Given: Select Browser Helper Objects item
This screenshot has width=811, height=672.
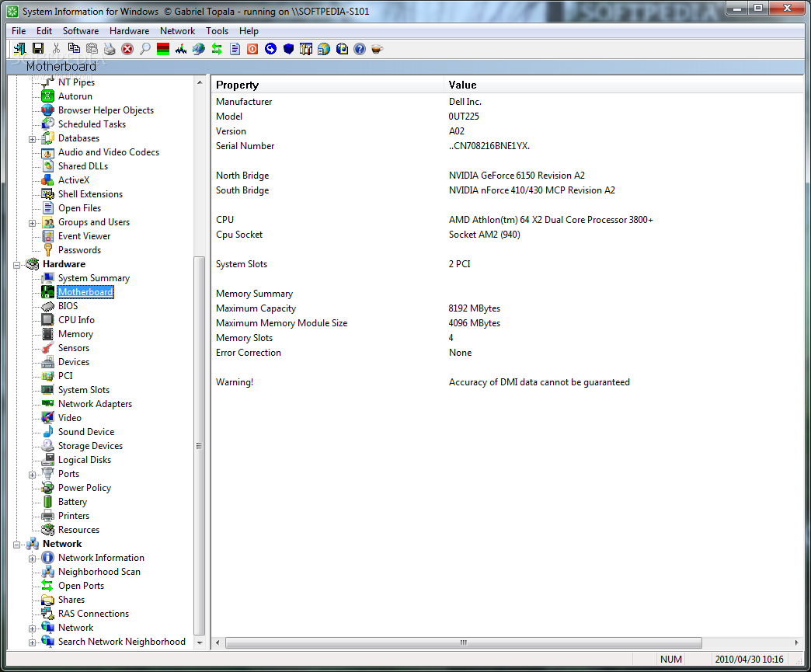Looking at the screenshot, I should [x=106, y=110].
